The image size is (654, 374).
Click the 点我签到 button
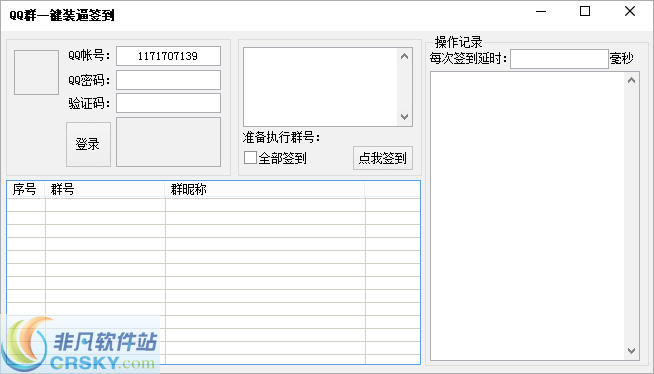point(382,158)
